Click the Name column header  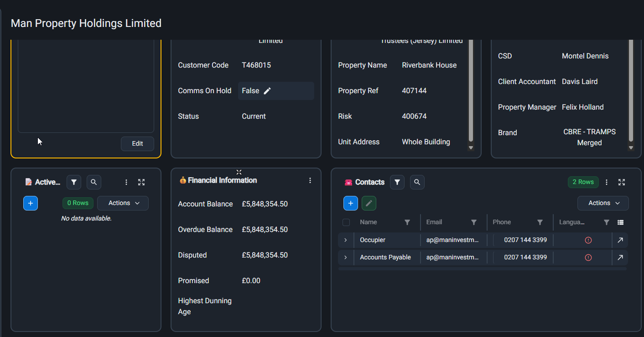(x=369, y=222)
